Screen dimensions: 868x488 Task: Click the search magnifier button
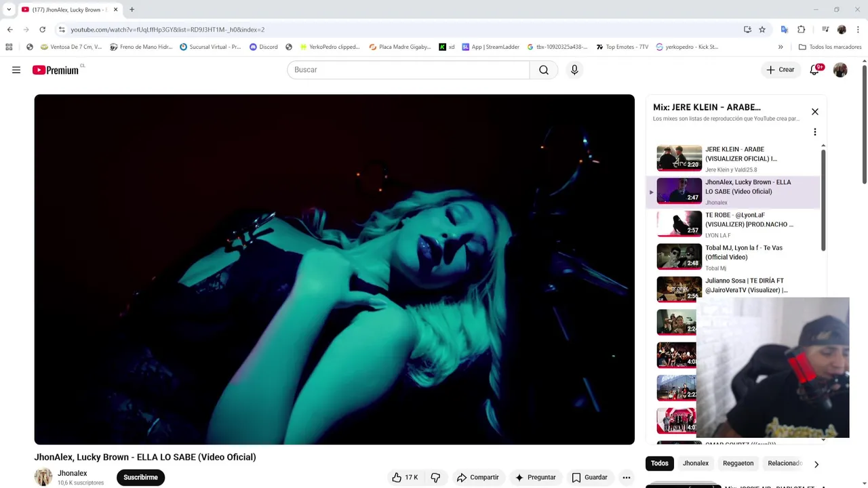tap(544, 70)
